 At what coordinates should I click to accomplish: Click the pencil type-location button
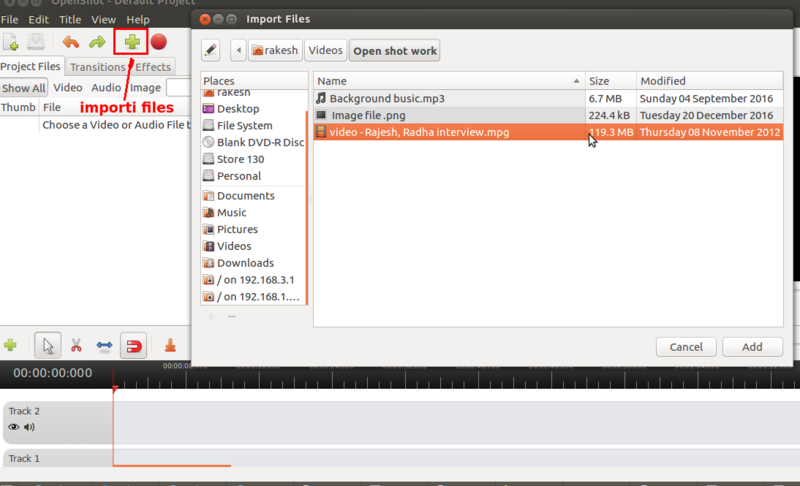click(x=210, y=50)
